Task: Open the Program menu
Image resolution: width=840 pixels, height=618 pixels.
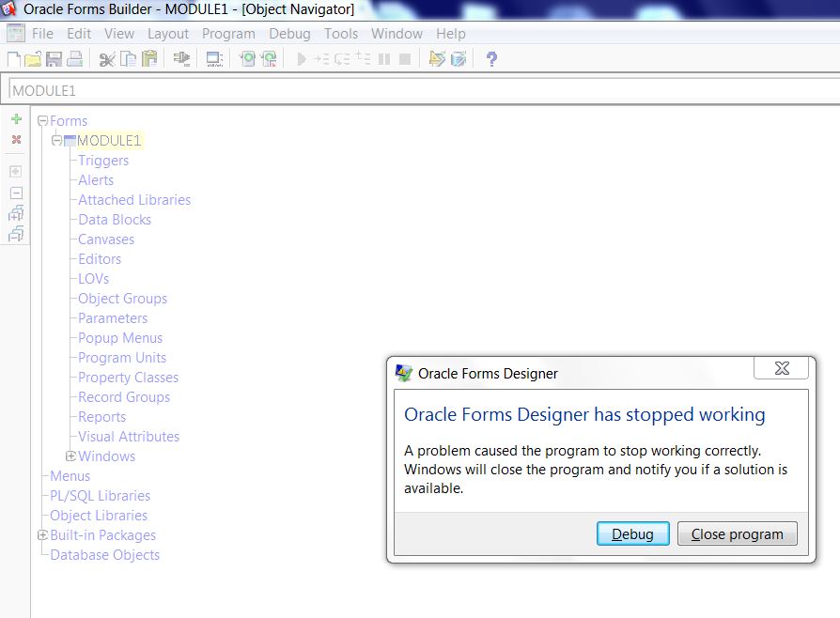Action: point(228,34)
